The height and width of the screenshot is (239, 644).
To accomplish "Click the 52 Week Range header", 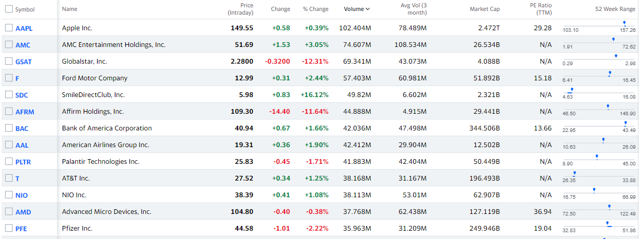I will (615, 9).
